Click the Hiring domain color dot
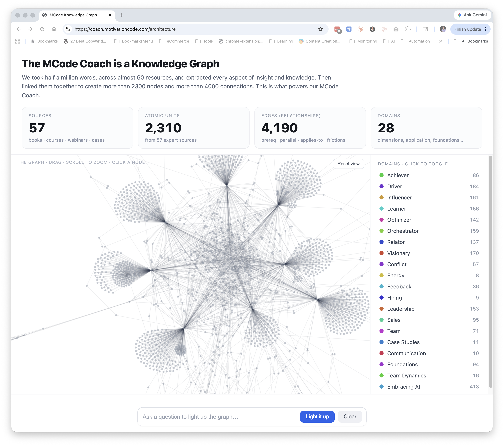The width and height of the screenshot is (504, 446). [381, 298]
